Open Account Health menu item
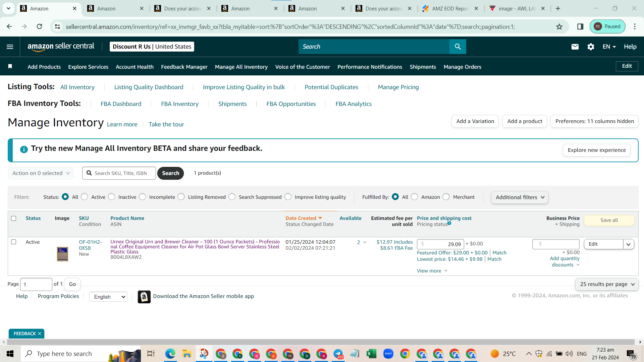Image resolution: width=644 pixels, height=362 pixels. click(135, 67)
